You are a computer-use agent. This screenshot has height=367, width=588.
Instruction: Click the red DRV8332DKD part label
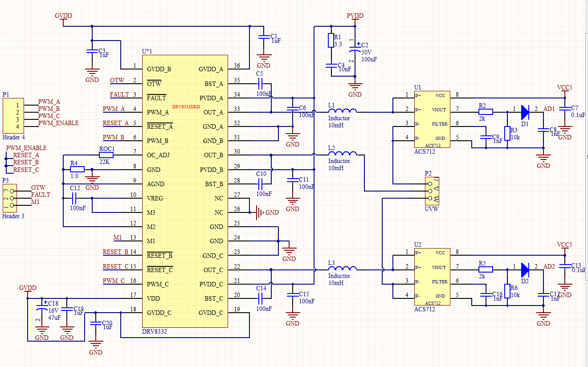coord(186,107)
